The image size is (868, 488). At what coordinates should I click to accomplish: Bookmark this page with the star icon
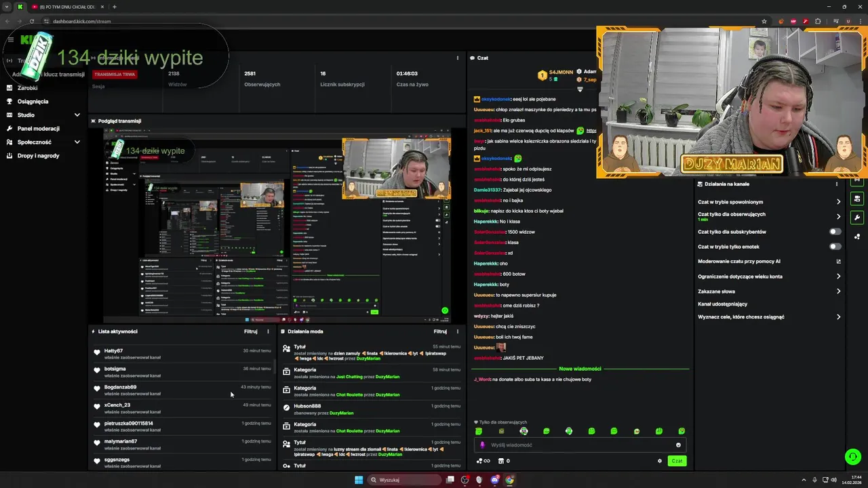764,21
